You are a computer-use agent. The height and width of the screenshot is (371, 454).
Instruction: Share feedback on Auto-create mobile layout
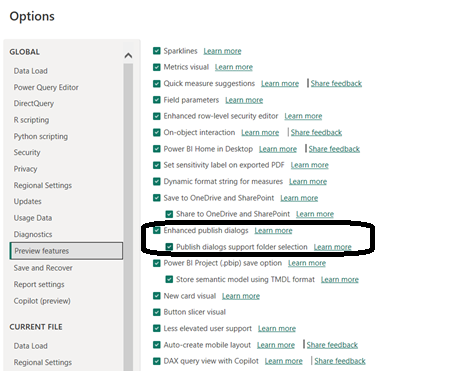point(332,345)
